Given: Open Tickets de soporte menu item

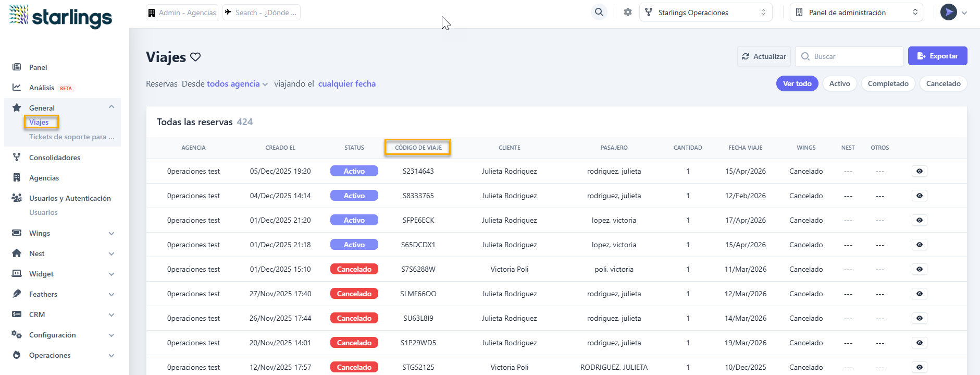Looking at the screenshot, I should coord(71,137).
